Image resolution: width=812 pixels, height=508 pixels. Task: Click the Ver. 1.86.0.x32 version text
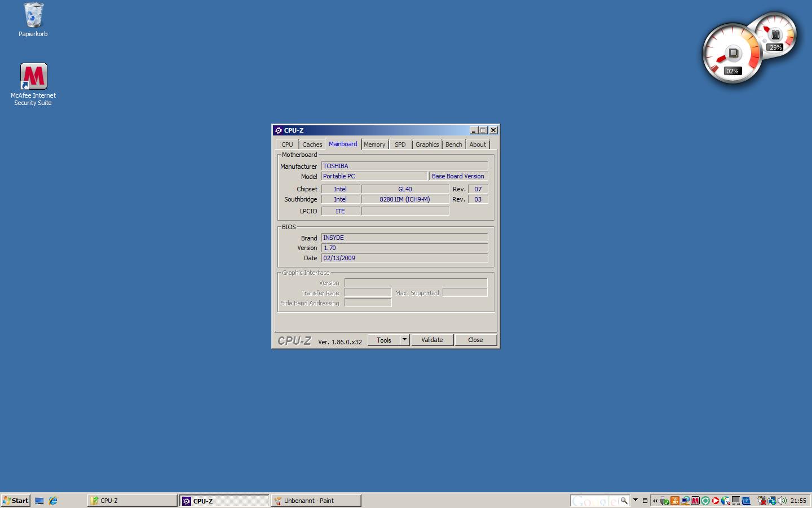(340, 342)
